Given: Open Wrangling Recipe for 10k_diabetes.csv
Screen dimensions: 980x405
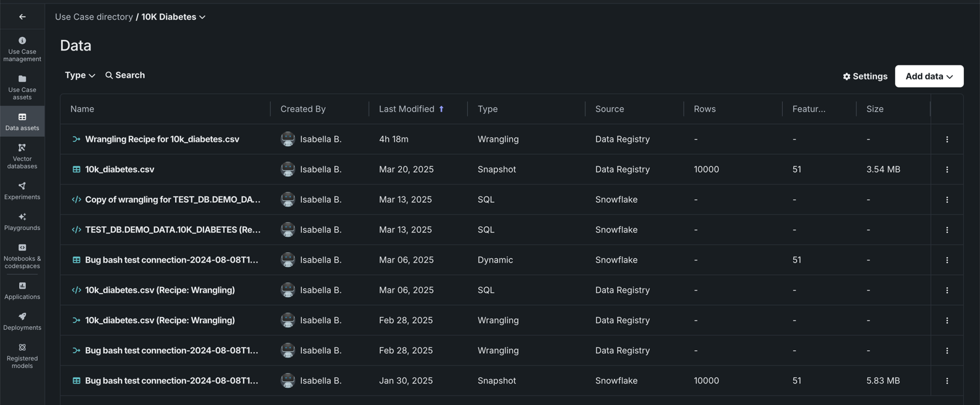Looking at the screenshot, I should [x=161, y=139].
